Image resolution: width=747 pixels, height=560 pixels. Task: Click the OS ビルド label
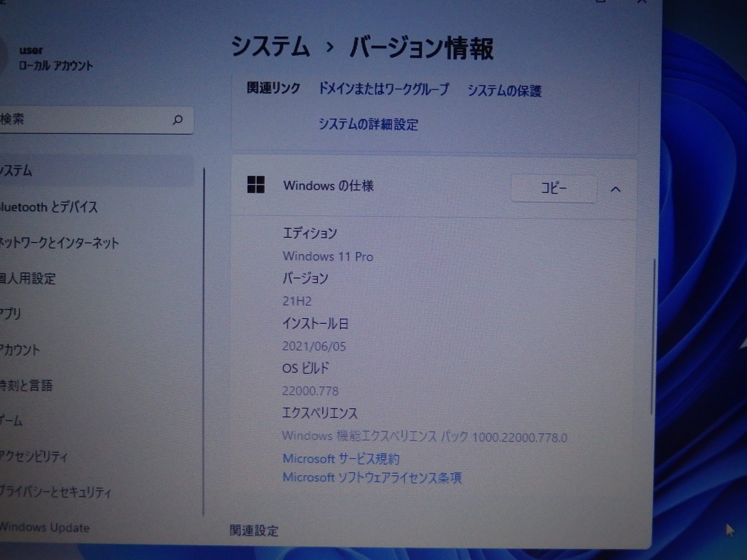pyautogui.click(x=305, y=368)
